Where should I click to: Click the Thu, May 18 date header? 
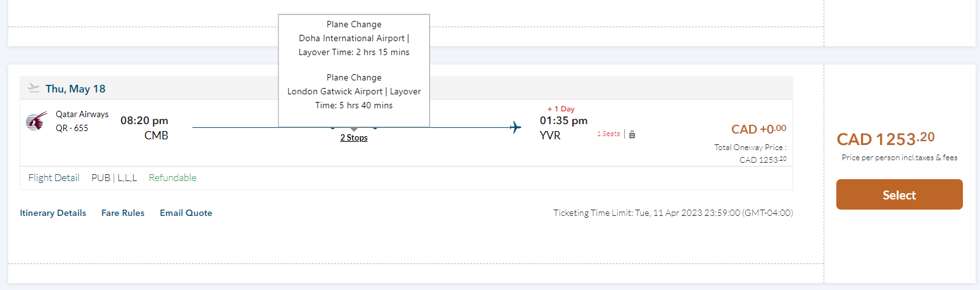[75, 89]
